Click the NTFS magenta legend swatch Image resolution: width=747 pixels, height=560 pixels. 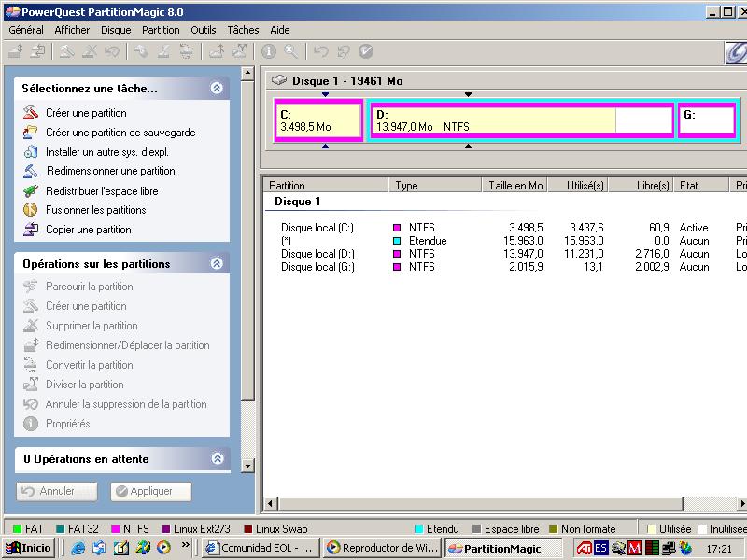[115, 528]
